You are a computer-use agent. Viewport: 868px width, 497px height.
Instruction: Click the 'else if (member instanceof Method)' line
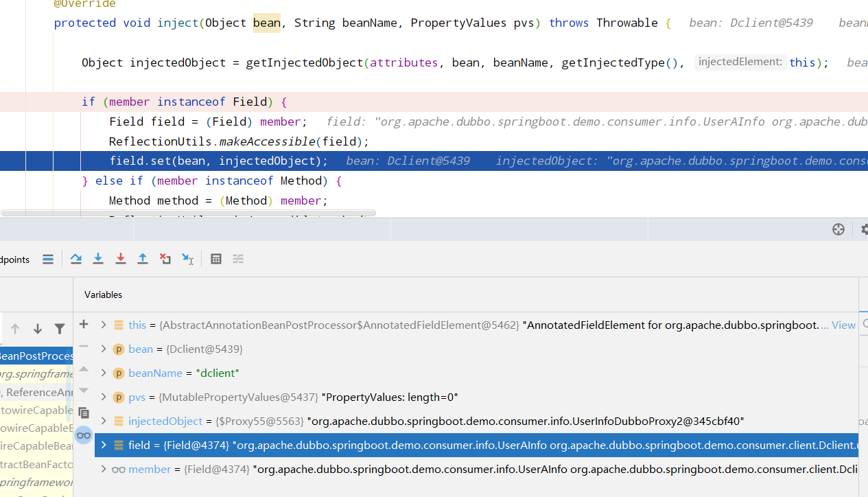pos(211,181)
